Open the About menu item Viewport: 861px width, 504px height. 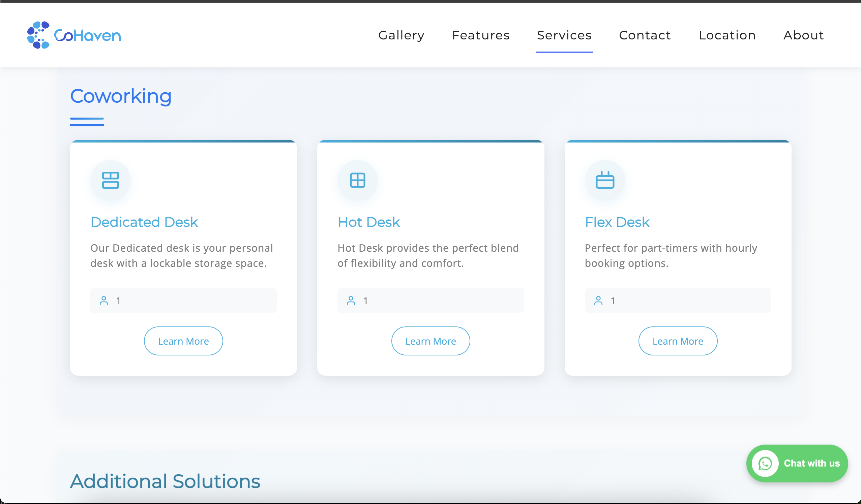pyautogui.click(x=803, y=35)
